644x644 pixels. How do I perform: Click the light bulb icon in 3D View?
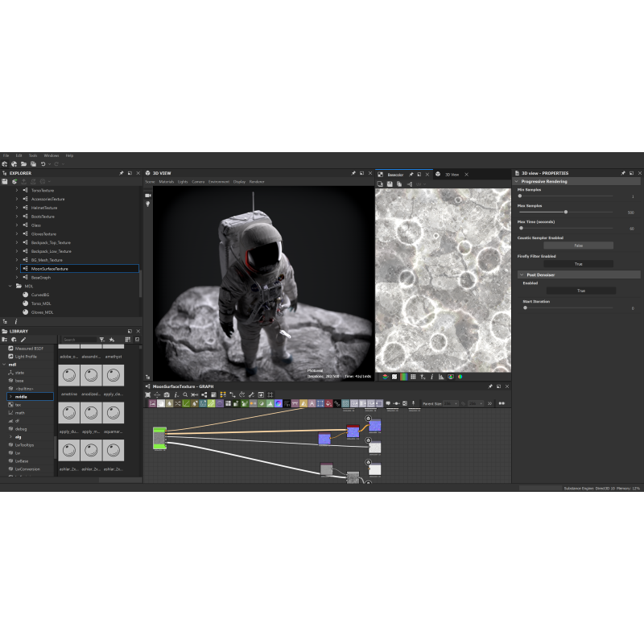tap(148, 204)
